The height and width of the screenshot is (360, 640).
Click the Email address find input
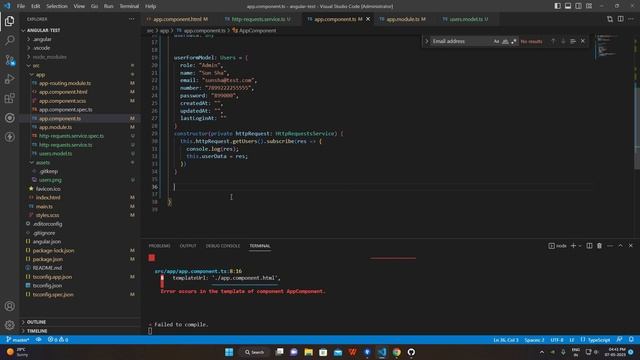tap(461, 41)
